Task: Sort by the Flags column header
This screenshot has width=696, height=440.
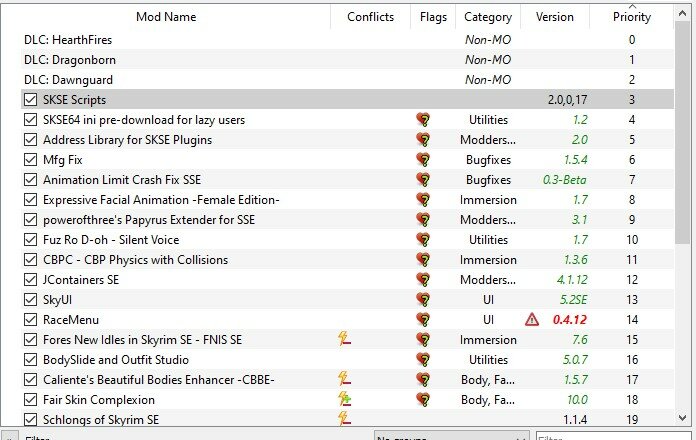Action: (433, 17)
